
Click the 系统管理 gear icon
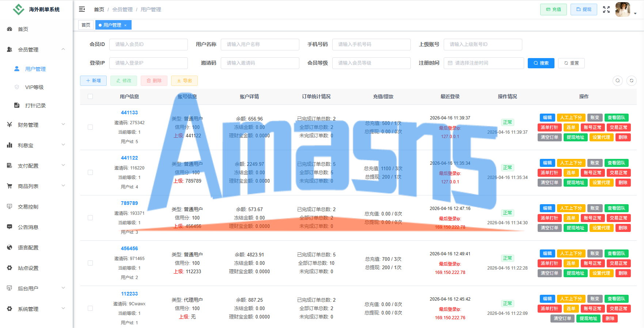pyautogui.click(x=10, y=309)
